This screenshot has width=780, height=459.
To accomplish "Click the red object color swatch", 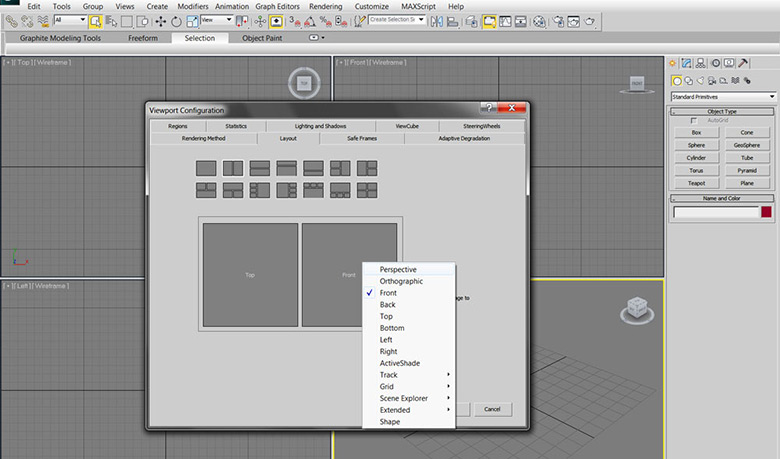I will pyautogui.click(x=766, y=212).
